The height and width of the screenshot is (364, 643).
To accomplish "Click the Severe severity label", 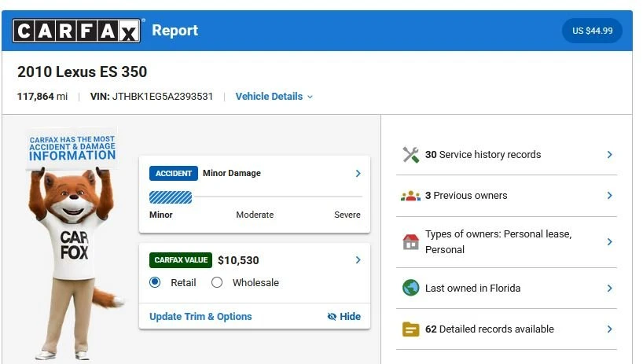I will pyautogui.click(x=347, y=215).
